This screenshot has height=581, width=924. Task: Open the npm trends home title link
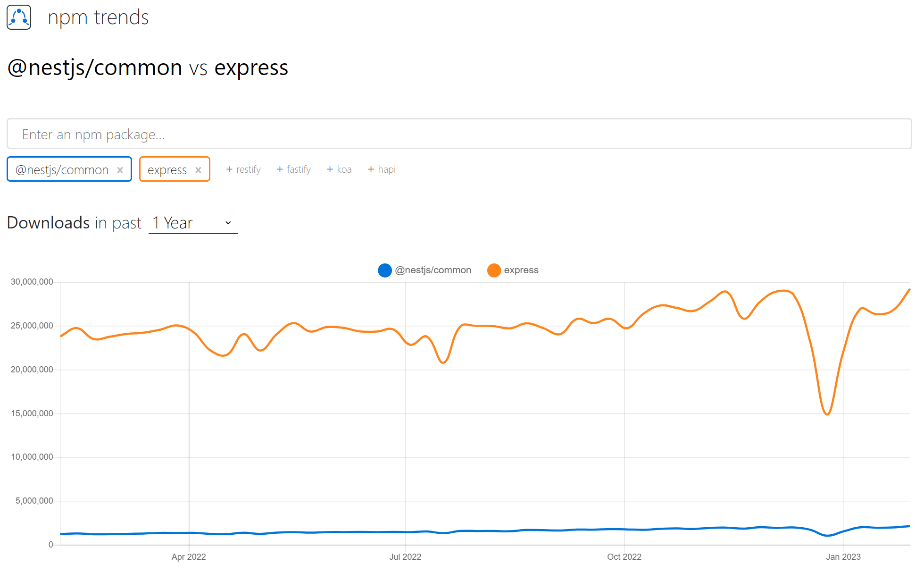pyautogui.click(x=98, y=17)
